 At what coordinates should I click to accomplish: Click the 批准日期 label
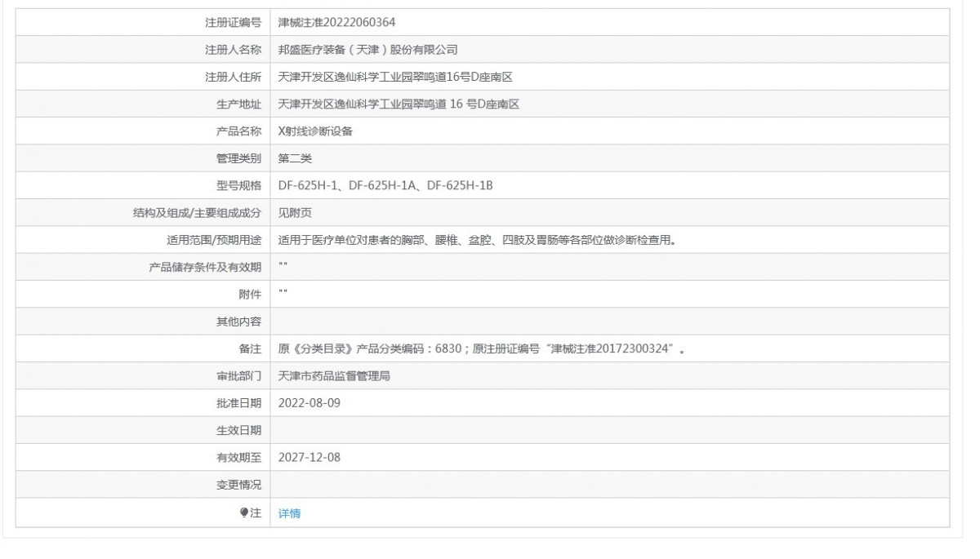pyautogui.click(x=238, y=403)
